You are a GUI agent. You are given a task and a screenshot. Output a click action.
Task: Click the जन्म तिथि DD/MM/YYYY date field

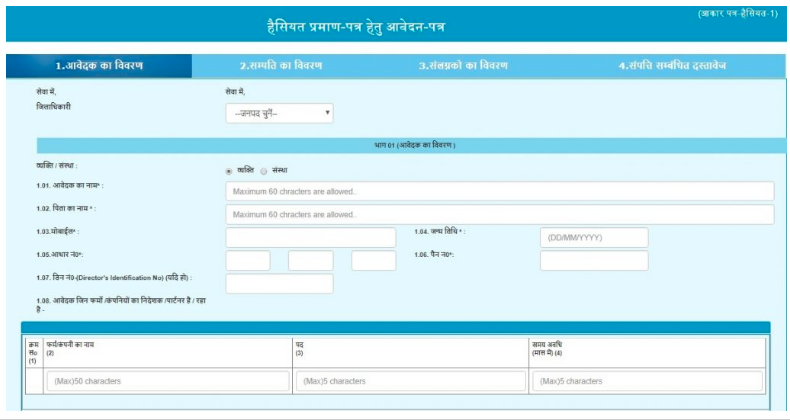click(x=594, y=238)
